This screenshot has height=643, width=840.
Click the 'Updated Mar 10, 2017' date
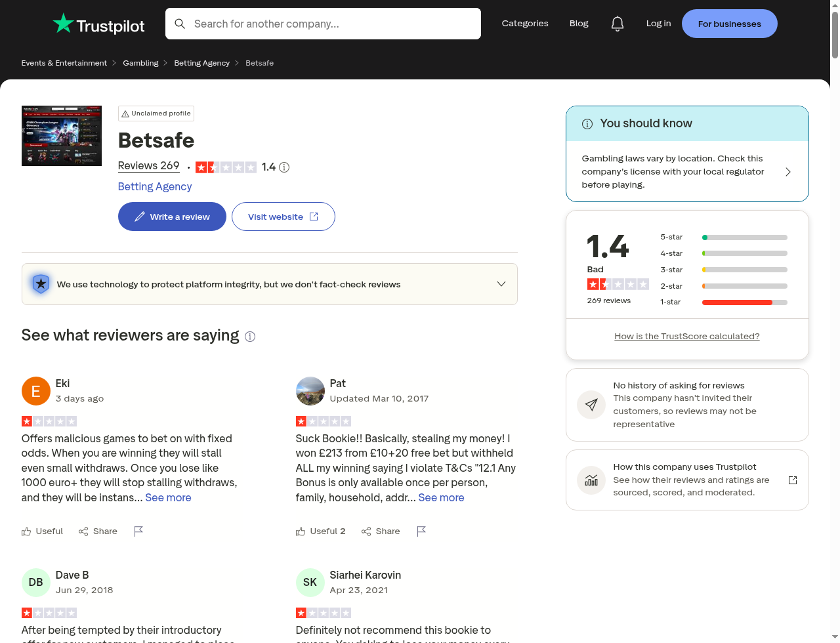click(379, 398)
